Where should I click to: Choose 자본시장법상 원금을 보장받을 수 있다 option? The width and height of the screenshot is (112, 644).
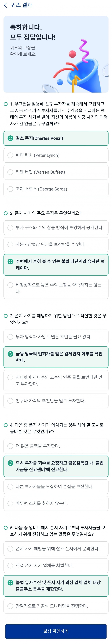(x=56, y=244)
